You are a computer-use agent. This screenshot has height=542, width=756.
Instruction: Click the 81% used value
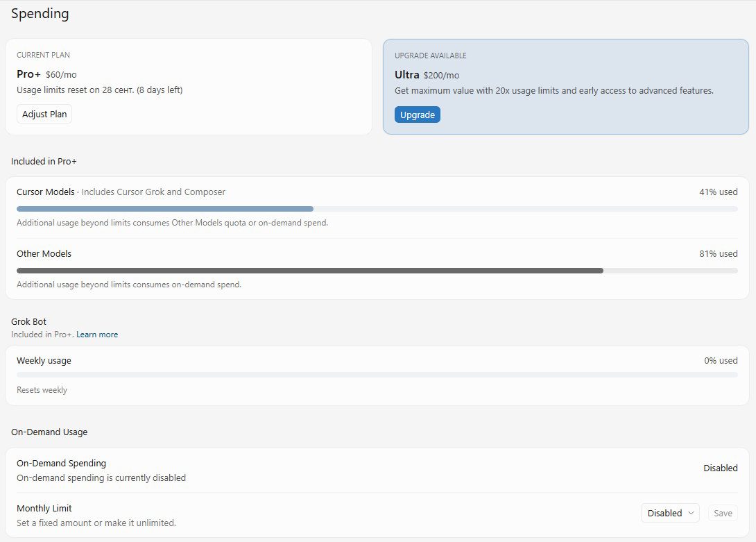coord(719,254)
